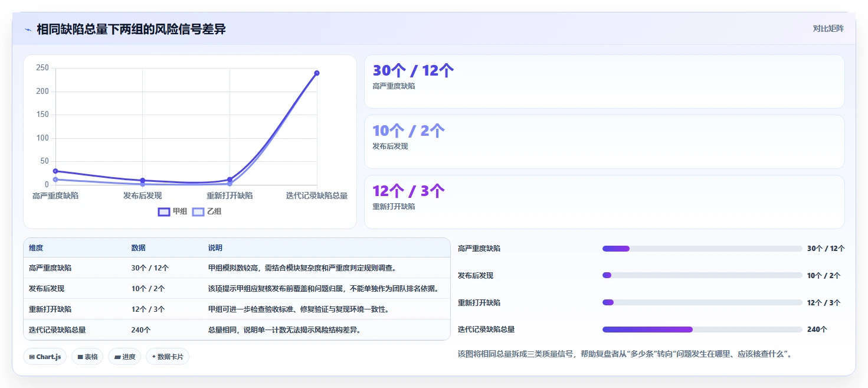Click x-axis label 高严重度缺陷 on chart
The height and width of the screenshot is (388, 868).
click(55, 195)
